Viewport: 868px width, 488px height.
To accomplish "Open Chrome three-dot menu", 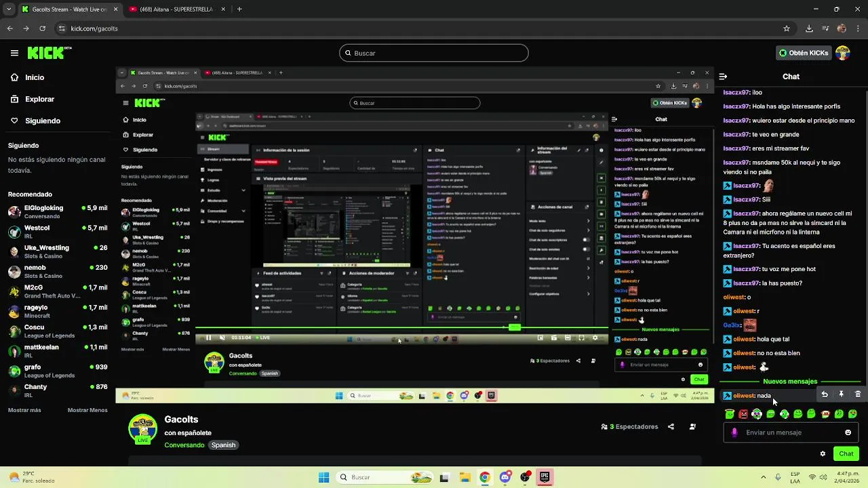I will point(858,28).
